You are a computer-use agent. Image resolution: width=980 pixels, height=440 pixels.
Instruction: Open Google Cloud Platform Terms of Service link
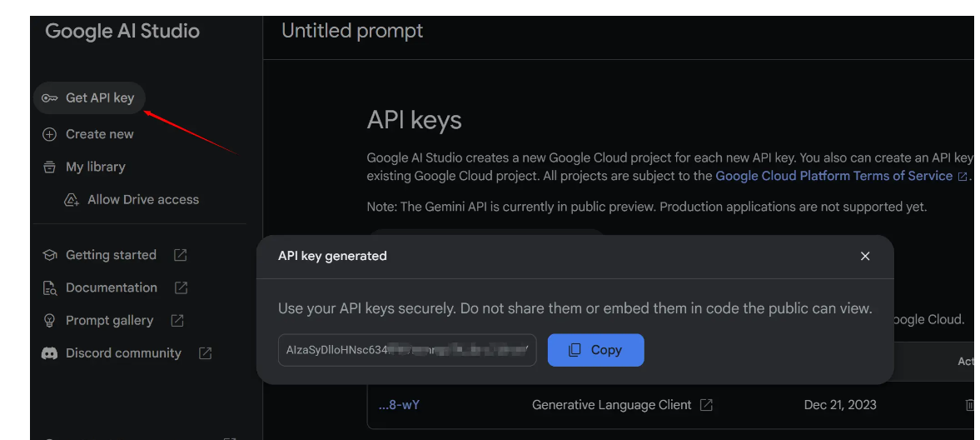[834, 176]
